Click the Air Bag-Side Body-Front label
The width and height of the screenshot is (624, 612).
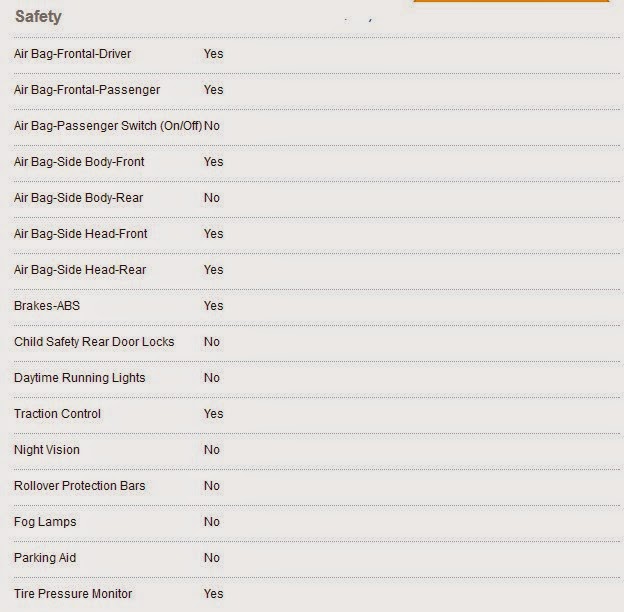[x=79, y=162]
